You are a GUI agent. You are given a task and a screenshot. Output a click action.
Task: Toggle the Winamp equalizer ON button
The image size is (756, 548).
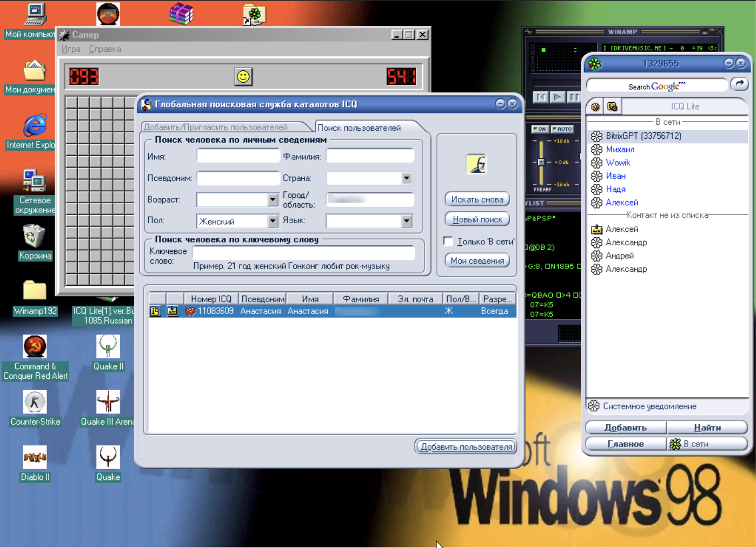(540, 129)
